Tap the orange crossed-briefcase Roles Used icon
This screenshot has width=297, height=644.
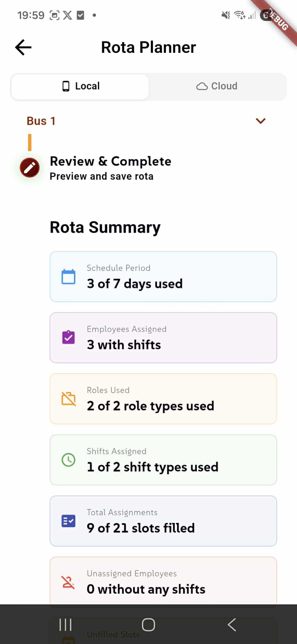coord(68,399)
